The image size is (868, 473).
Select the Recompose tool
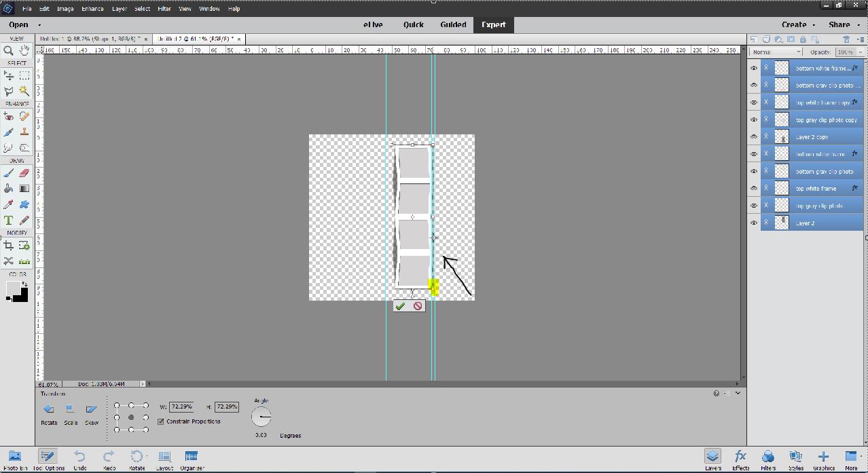[x=24, y=246]
